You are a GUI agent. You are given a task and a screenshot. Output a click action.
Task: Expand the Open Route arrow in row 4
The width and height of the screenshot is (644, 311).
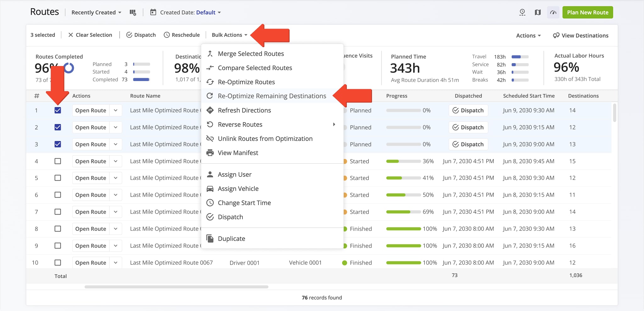[x=116, y=161]
